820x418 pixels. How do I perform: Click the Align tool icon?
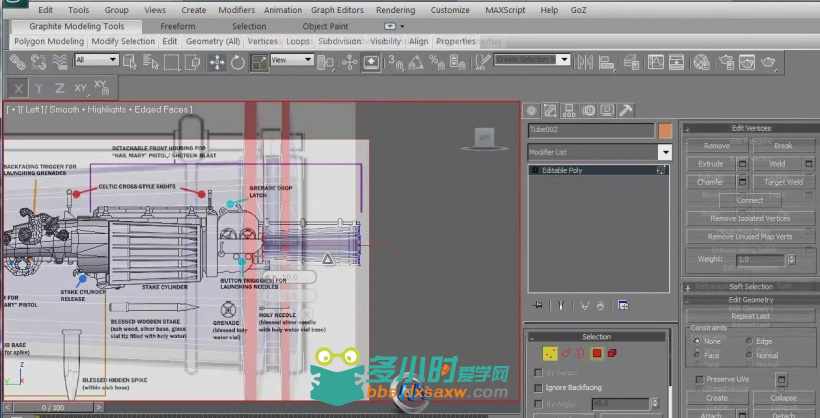(x=607, y=63)
